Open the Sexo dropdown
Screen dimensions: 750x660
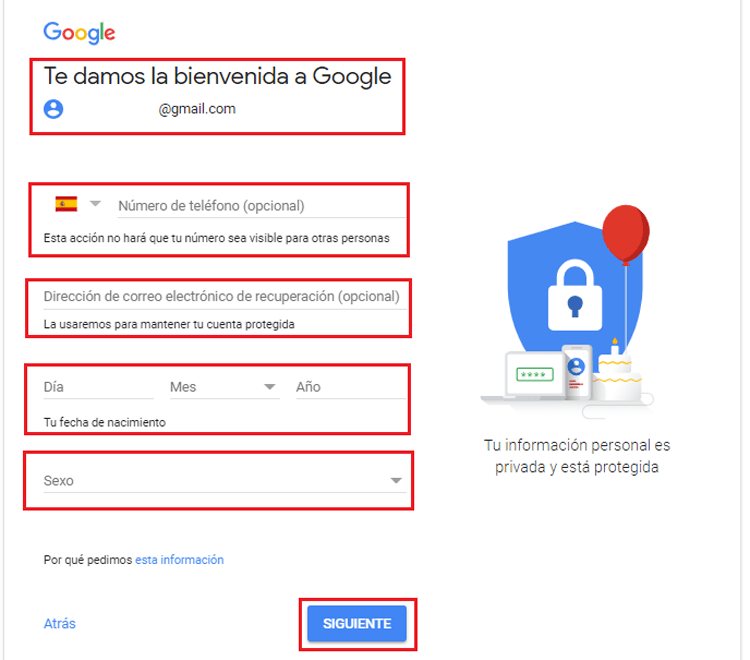point(225,480)
